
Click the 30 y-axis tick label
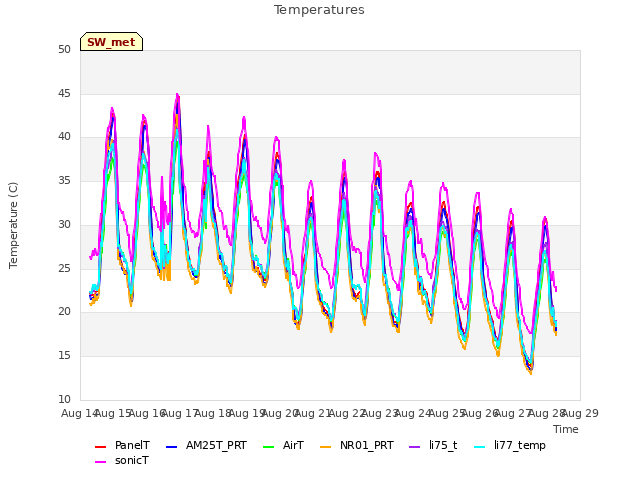click(64, 224)
